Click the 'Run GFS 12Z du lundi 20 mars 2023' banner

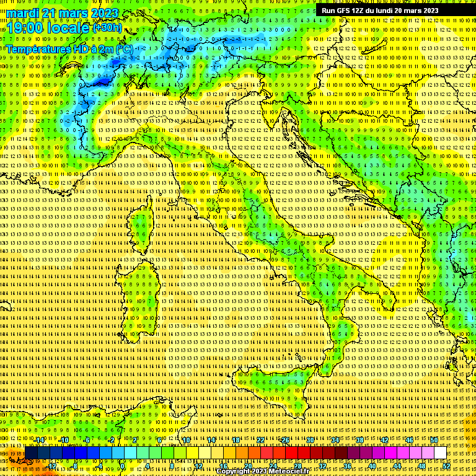coord(380,11)
